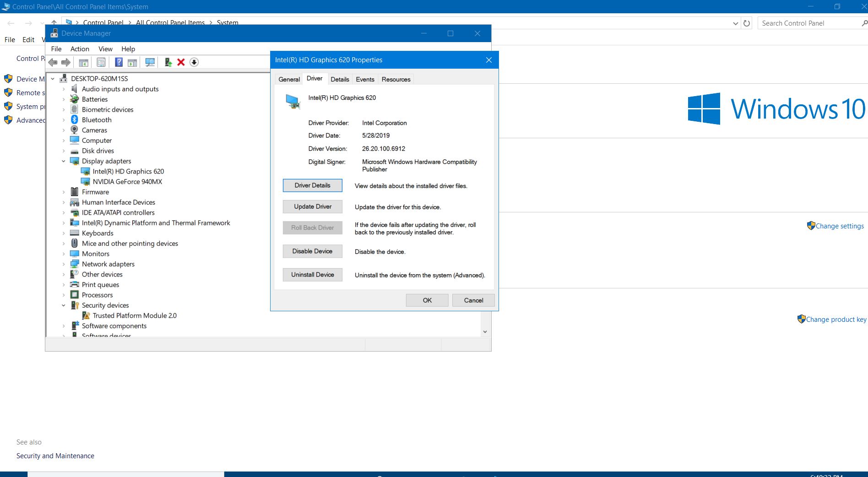Select Software components tree item
Image resolution: width=868 pixels, height=477 pixels.
pyautogui.click(x=114, y=326)
